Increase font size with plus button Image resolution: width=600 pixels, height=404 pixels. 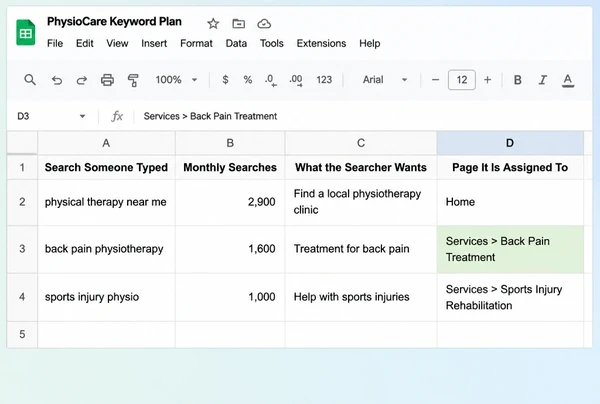[487, 80]
